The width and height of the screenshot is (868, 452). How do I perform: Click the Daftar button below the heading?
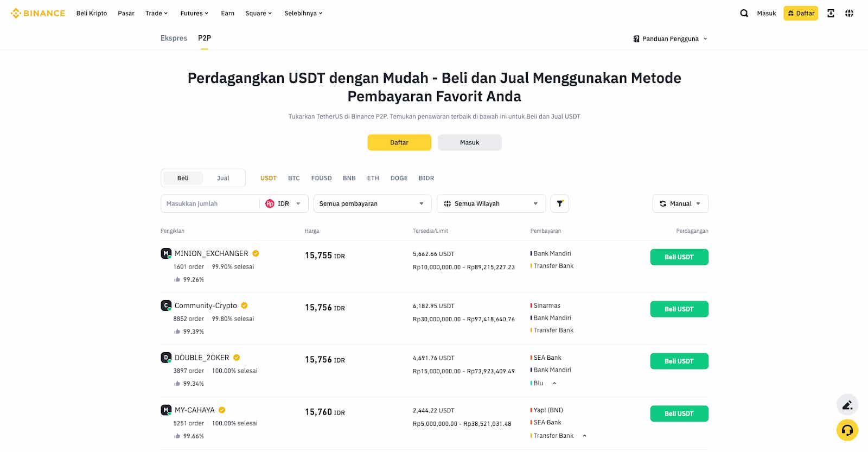pos(399,142)
